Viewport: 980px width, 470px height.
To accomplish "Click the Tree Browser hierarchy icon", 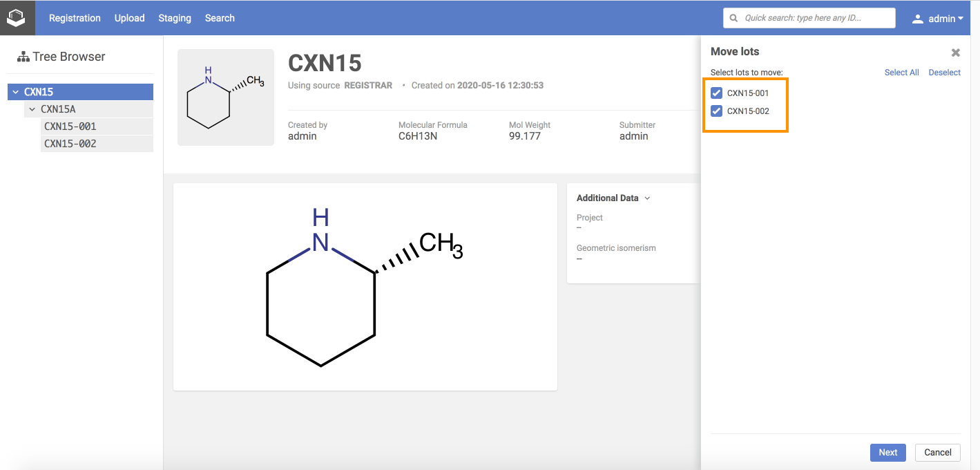I will pyautogui.click(x=23, y=57).
